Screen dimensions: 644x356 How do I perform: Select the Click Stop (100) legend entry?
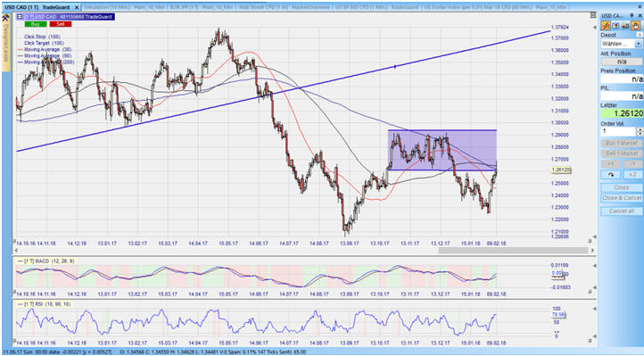[x=42, y=37]
